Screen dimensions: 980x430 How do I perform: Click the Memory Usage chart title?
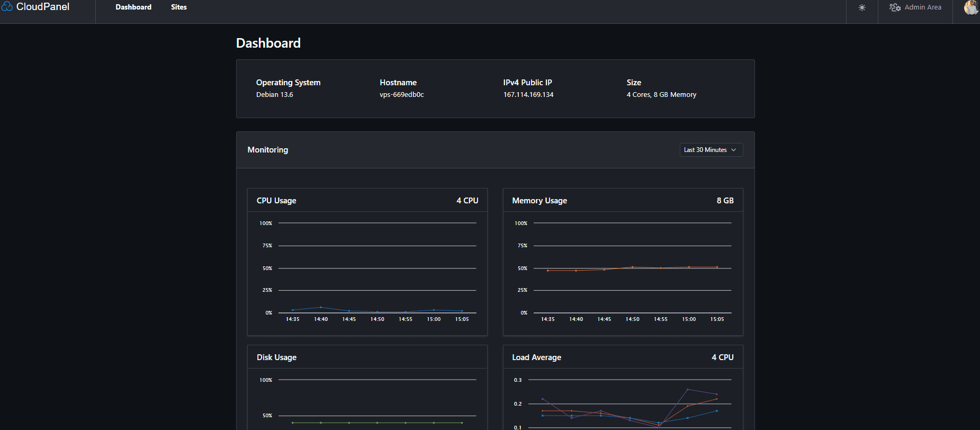point(540,201)
